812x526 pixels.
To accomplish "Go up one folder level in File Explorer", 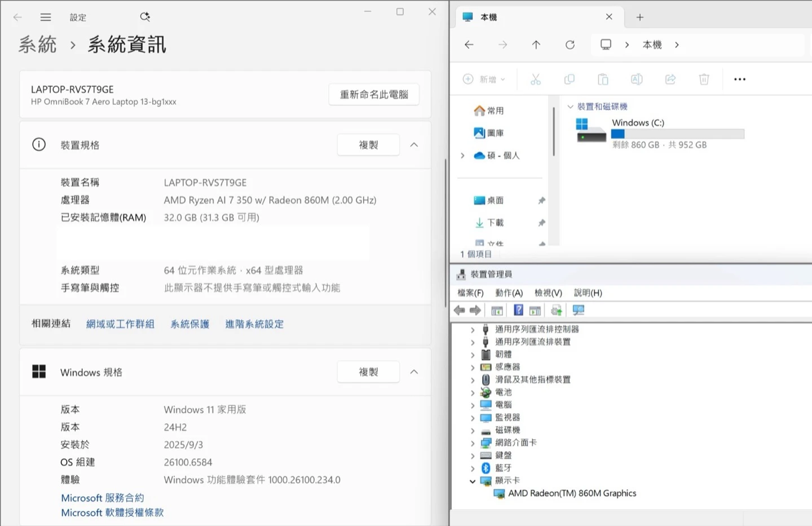I will click(x=536, y=45).
